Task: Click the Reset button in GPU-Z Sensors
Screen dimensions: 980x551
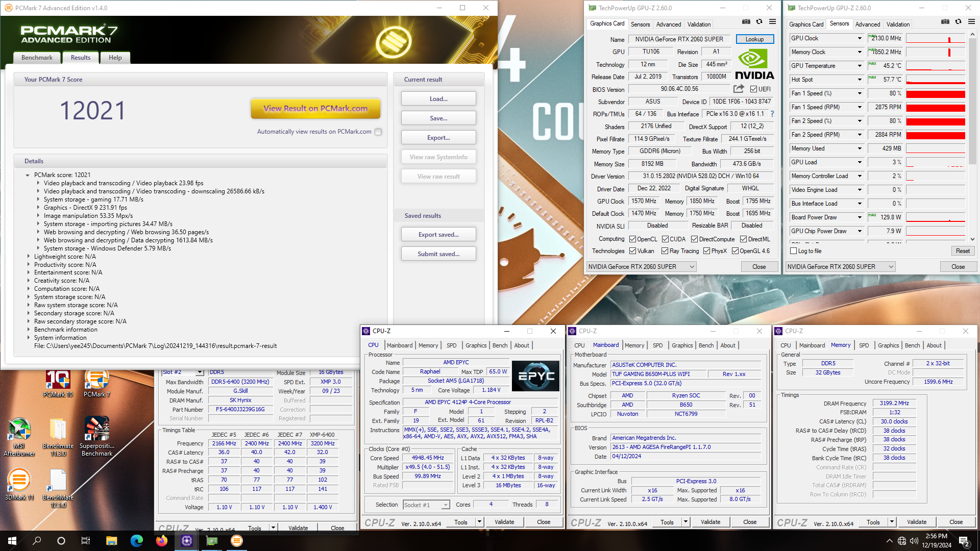Action: point(963,251)
